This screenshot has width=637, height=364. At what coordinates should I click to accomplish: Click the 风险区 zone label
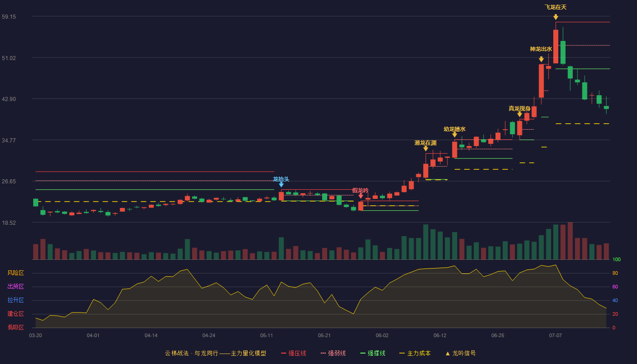coord(16,273)
